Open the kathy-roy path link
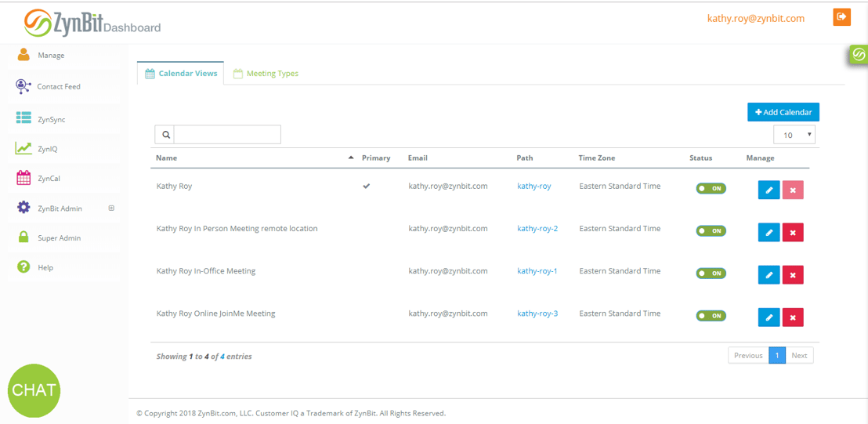Viewport: 868px width, 424px height. 534,187
